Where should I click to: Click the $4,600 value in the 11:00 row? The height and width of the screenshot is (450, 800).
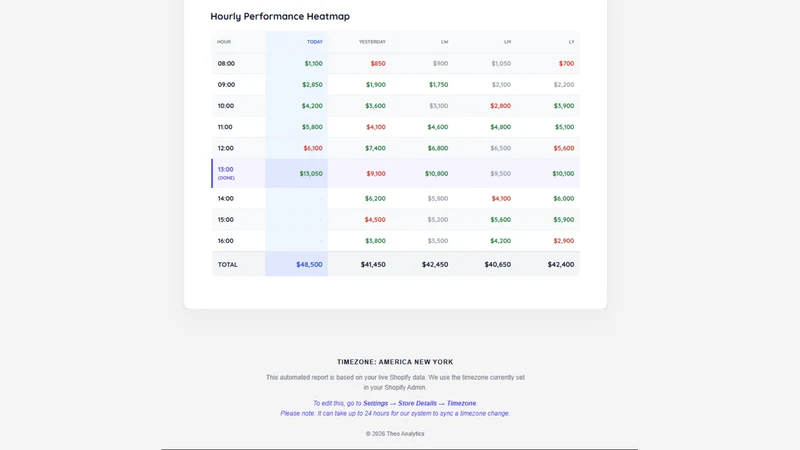[438, 127]
